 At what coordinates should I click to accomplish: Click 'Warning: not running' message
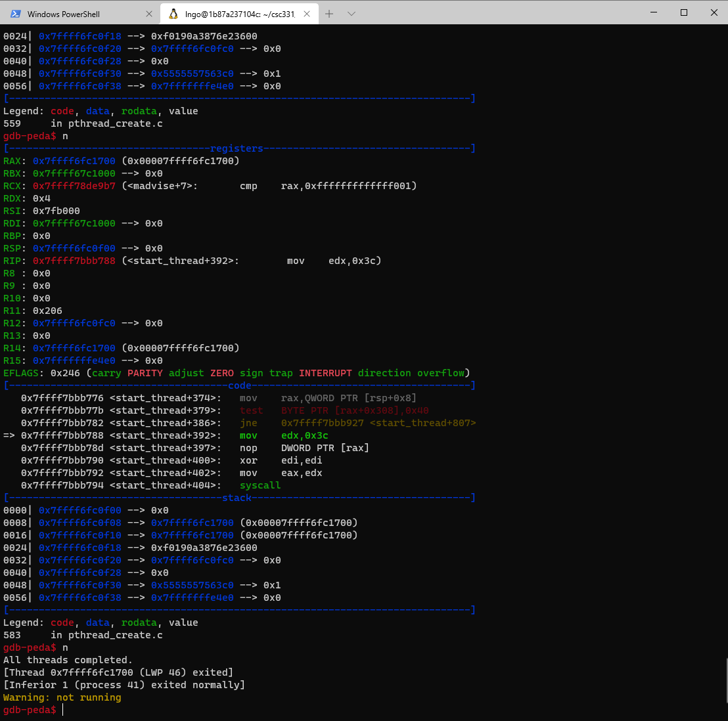pos(62,697)
